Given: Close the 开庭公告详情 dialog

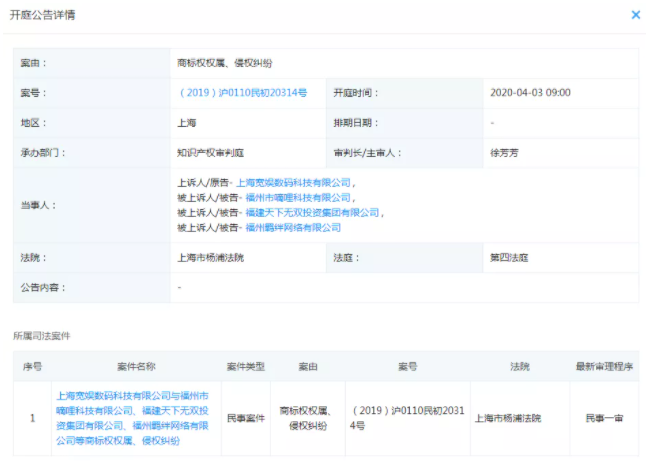Looking at the screenshot, I should 636,15.
